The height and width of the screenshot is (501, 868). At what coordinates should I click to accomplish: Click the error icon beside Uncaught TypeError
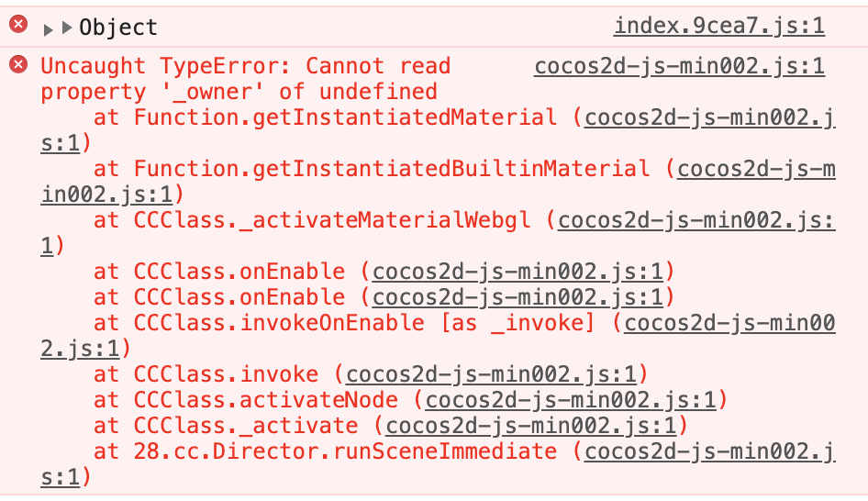tap(17, 65)
